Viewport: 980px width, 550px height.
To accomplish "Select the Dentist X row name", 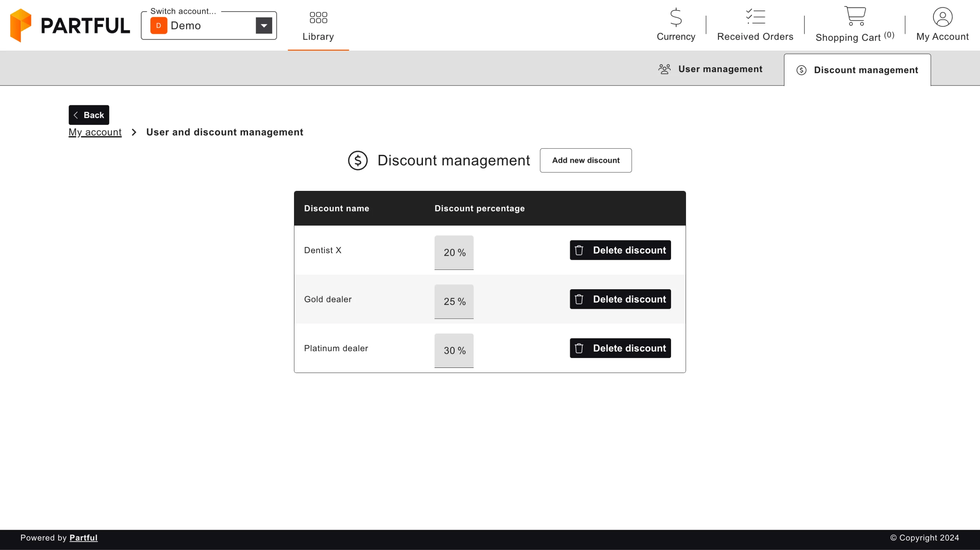I will tap(323, 250).
